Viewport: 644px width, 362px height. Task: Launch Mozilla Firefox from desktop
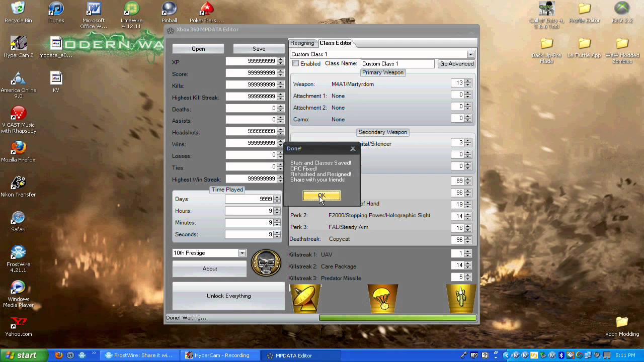coord(18,151)
